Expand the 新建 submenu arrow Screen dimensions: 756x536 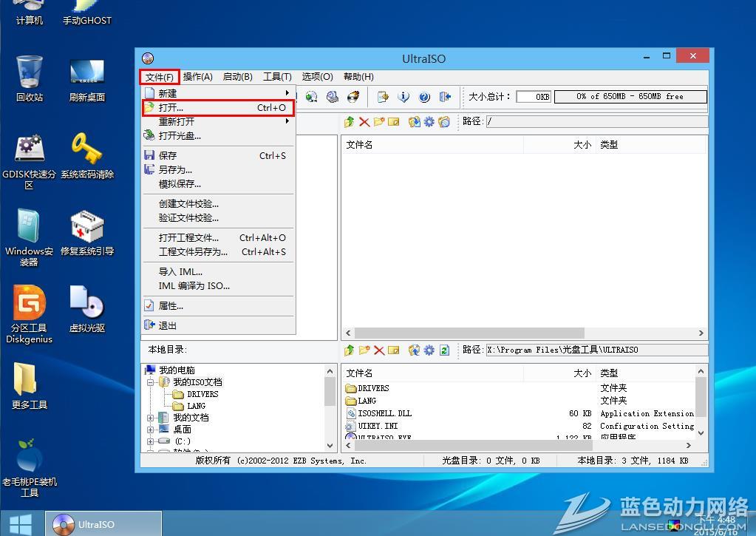coord(287,93)
